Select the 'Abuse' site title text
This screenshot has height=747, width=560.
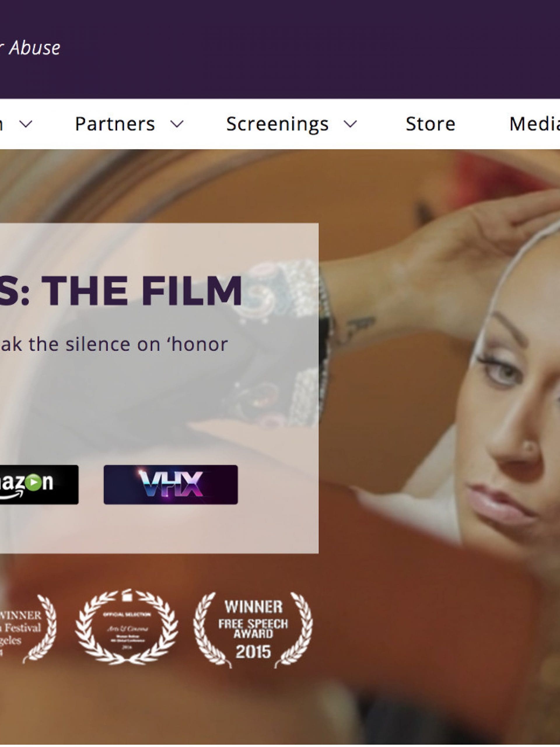tap(34, 48)
